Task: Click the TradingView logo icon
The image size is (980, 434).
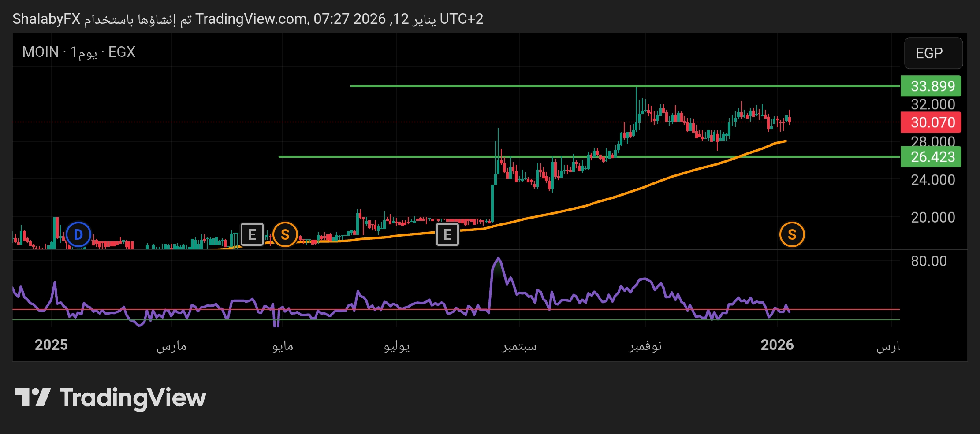Action: tap(33, 397)
